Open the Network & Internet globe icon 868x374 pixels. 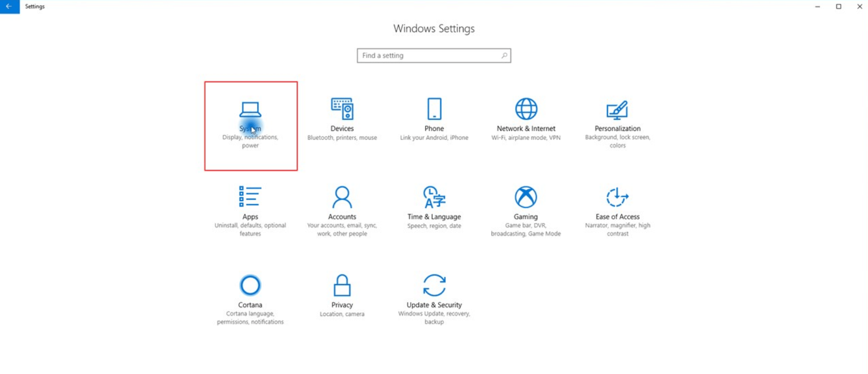[x=526, y=108]
